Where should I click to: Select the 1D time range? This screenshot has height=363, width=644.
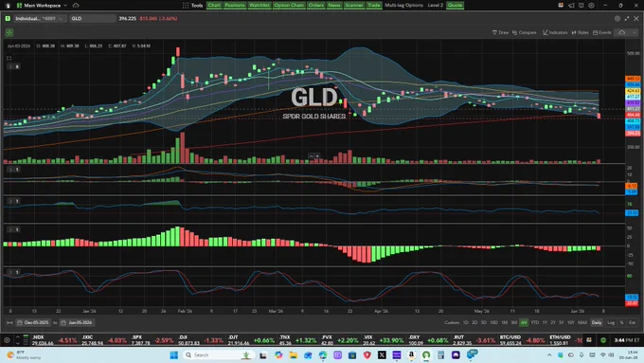pyautogui.click(x=465, y=322)
